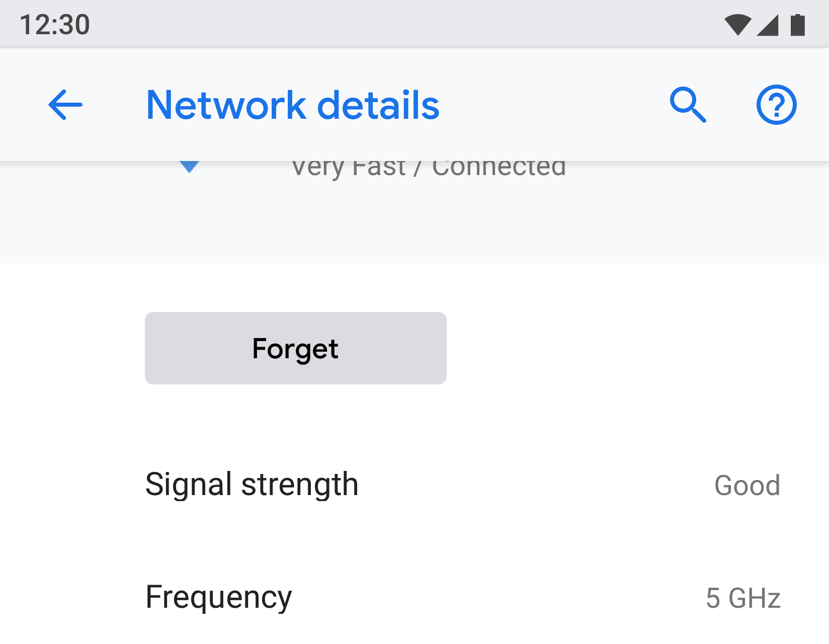Click the Good signal value

(x=747, y=486)
